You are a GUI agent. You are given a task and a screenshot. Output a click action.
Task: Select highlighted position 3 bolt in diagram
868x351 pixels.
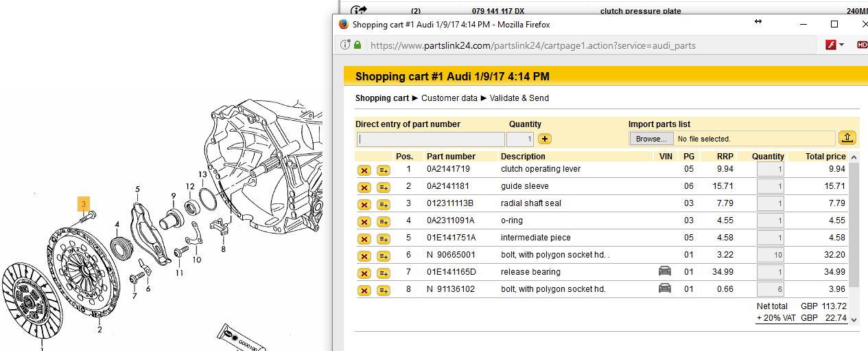[x=84, y=204]
